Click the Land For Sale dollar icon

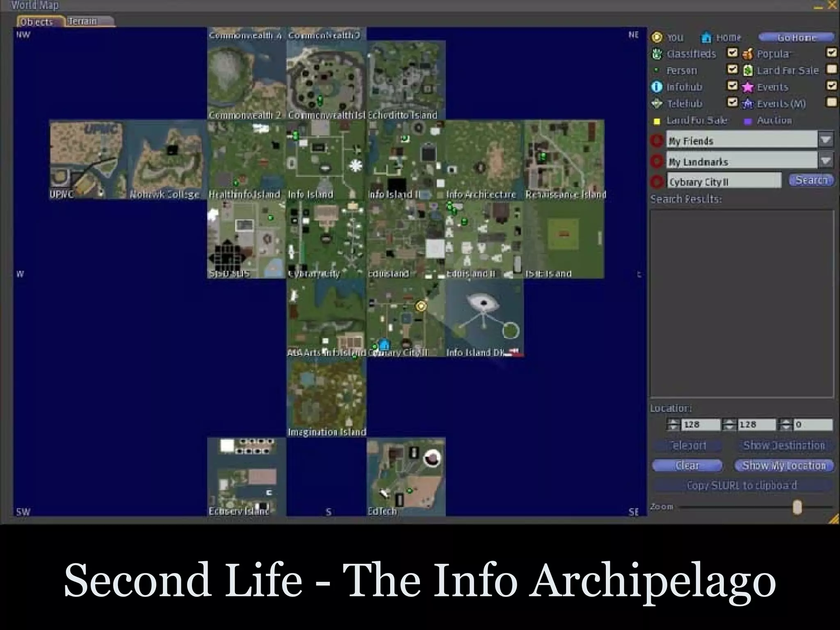coord(748,70)
